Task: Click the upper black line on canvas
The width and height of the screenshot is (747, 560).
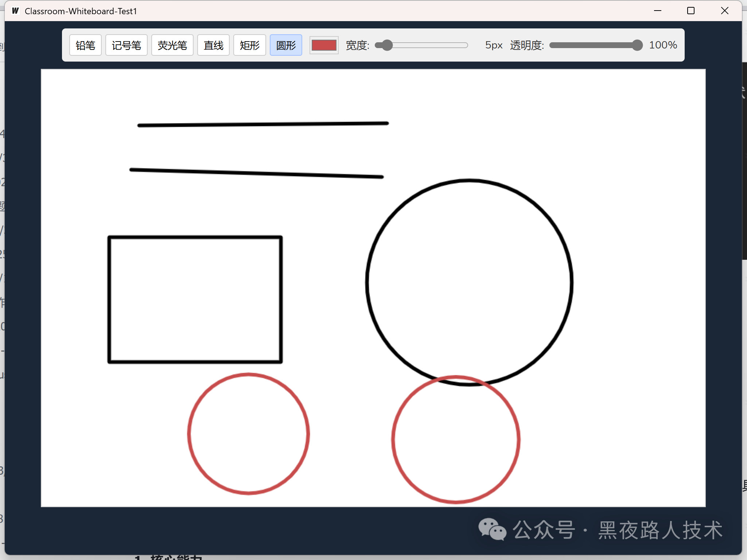Action: [262, 125]
